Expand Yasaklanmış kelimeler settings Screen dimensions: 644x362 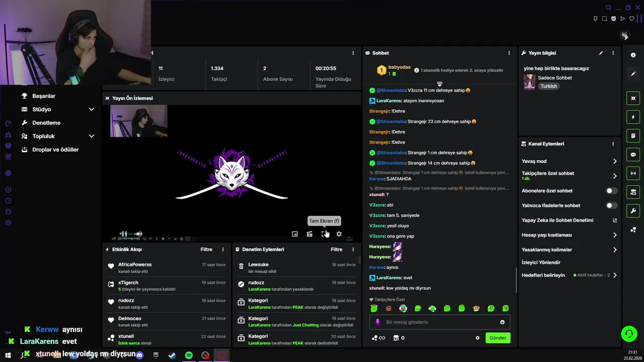[615, 249]
